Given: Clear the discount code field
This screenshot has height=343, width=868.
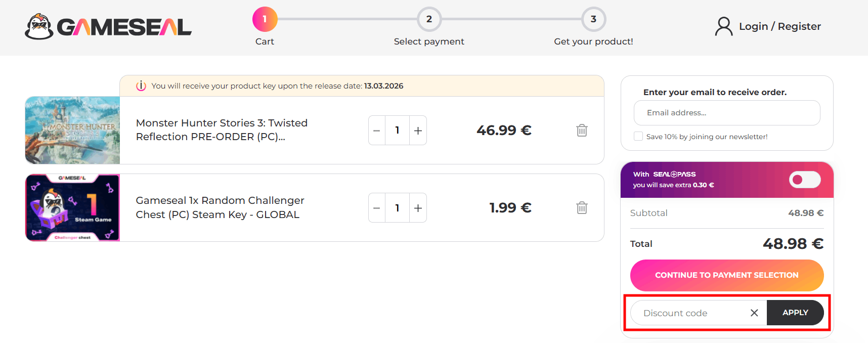Looking at the screenshot, I should (754, 313).
